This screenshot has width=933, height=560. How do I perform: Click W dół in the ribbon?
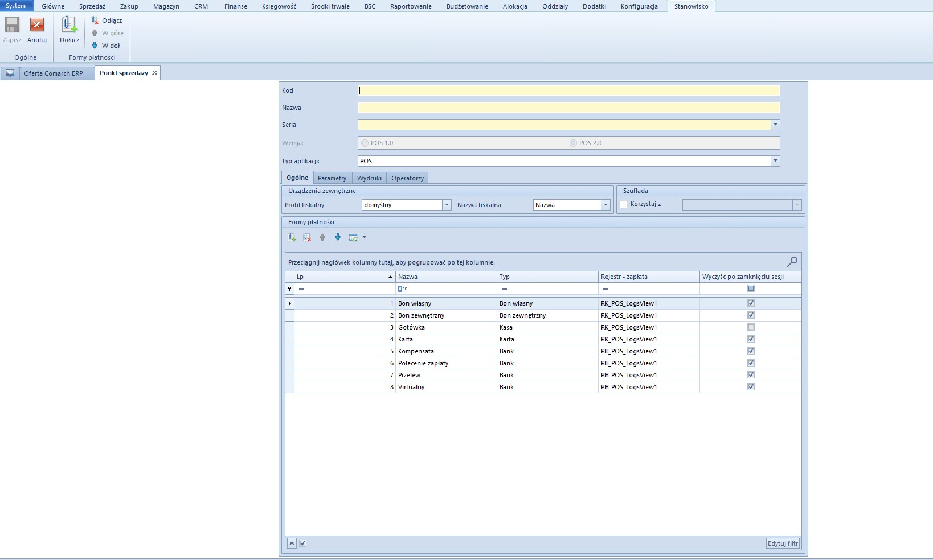pos(105,46)
